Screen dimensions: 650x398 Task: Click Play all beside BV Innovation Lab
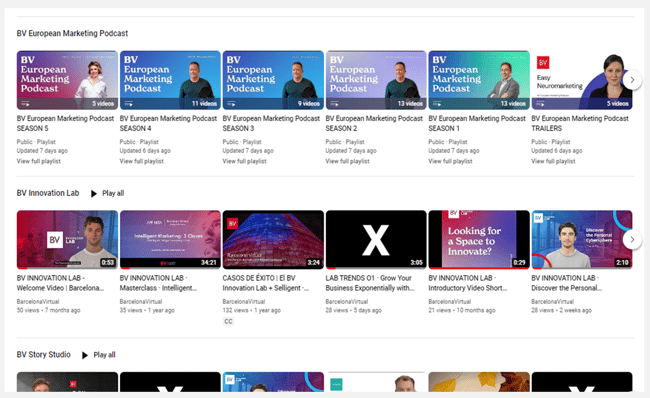(x=107, y=193)
